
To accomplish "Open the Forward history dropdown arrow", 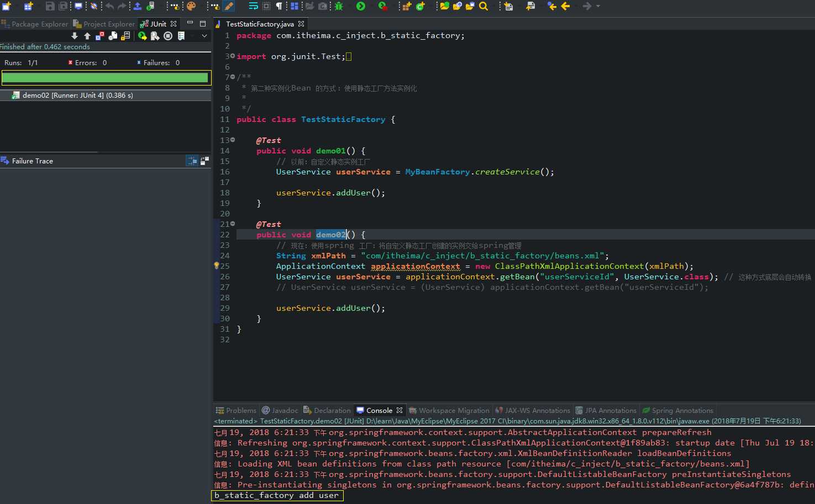I will click(x=598, y=6).
